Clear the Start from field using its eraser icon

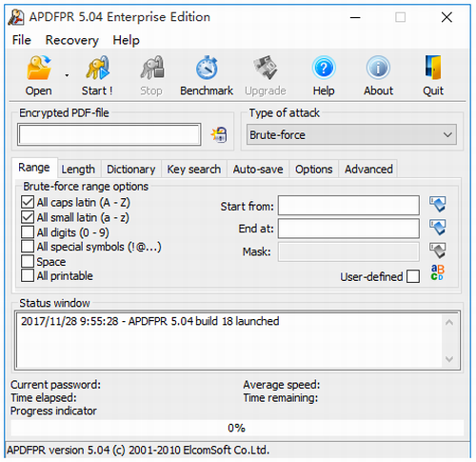point(438,204)
